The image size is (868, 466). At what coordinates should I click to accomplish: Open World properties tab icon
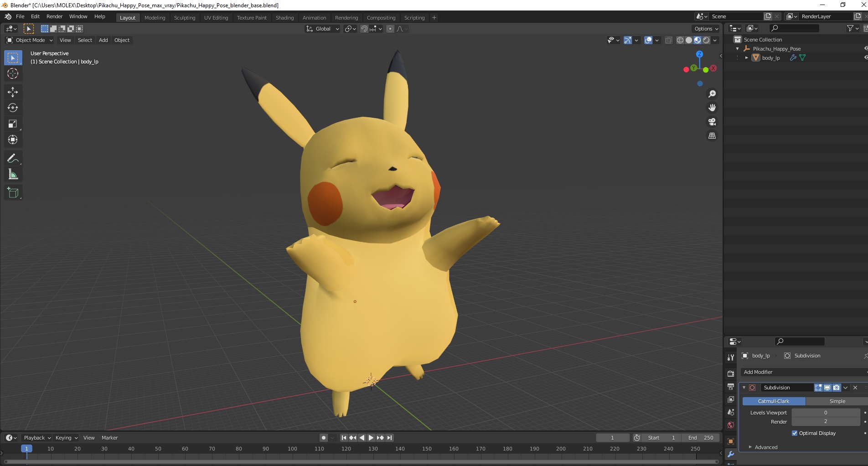(x=731, y=425)
